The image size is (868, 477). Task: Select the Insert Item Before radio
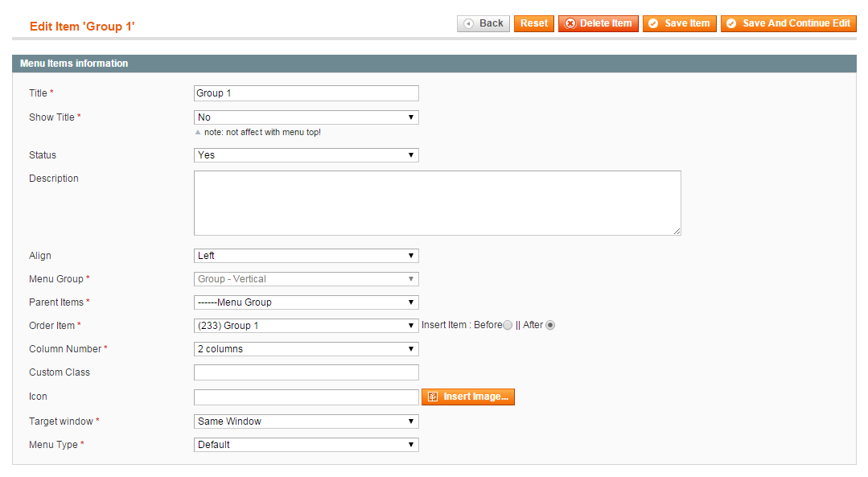(x=508, y=326)
